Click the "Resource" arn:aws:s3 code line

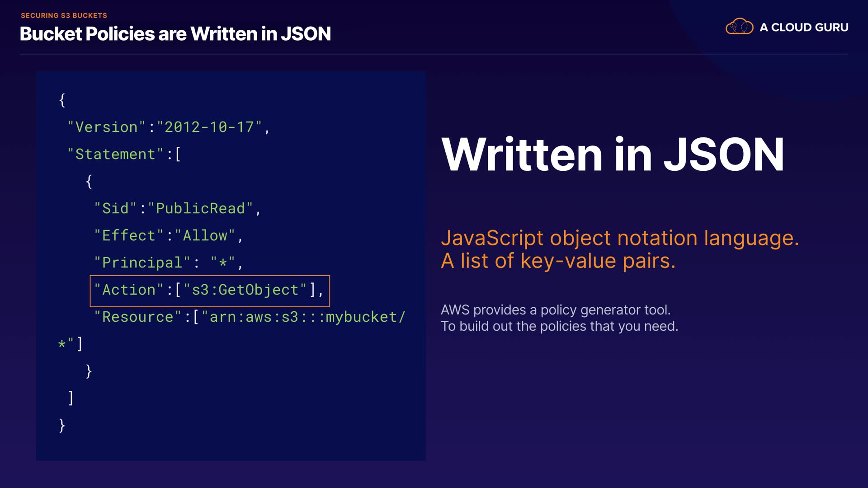(x=249, y=317)
